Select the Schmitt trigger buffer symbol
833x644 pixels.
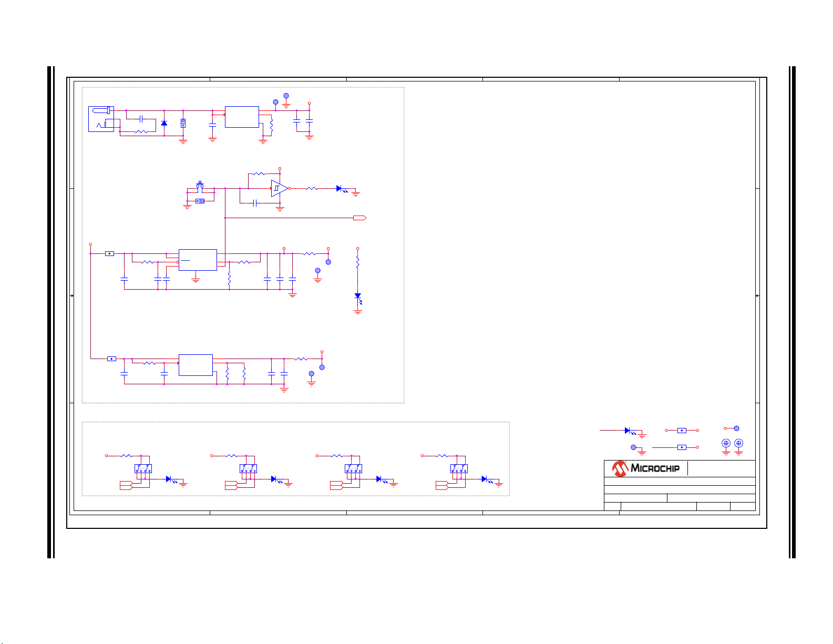(x=280, y=188)
